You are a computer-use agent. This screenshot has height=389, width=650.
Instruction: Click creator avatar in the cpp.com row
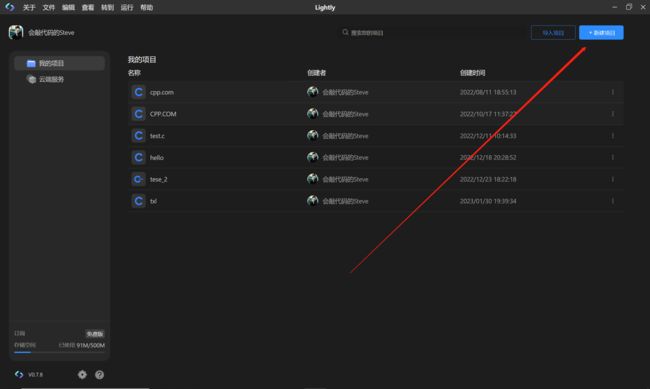[313, 92]
